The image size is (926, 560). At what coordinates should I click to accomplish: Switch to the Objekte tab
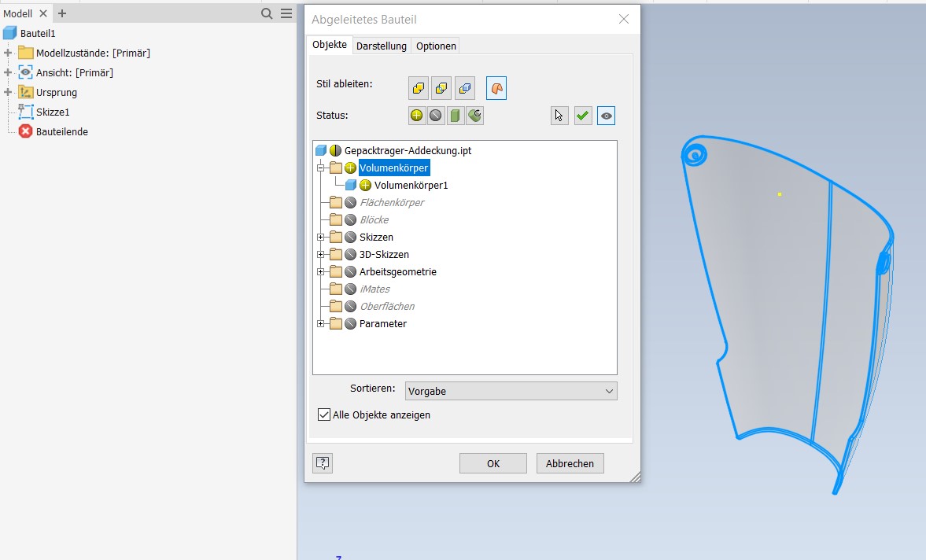coord(330,45)
